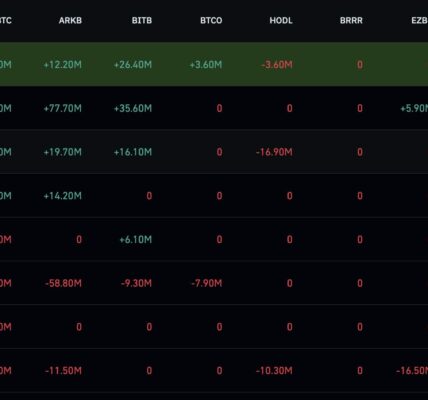
Task: Select the -58.80M ARKB cell
Action: coord(63,283)
